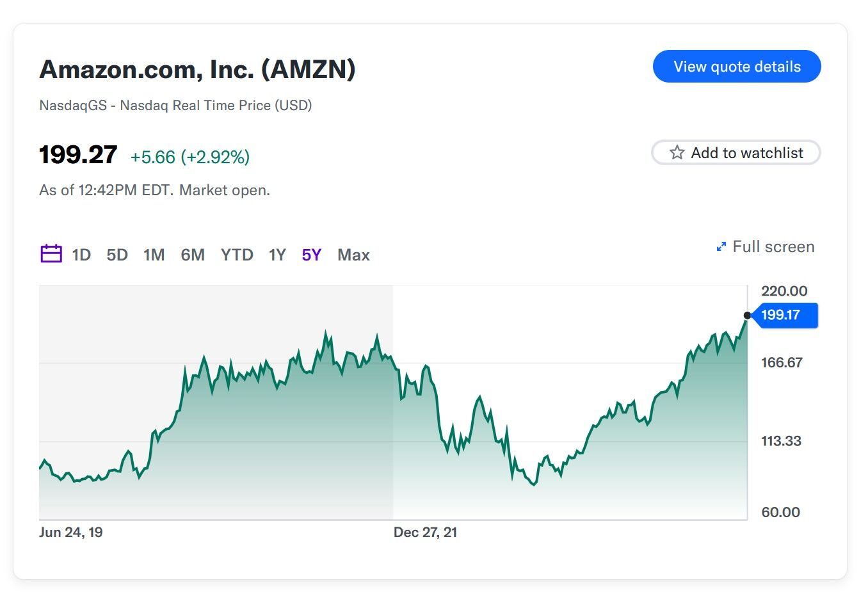Choose the YTD range option
Viewport: 868px width, 608px height.
[237, 255]
